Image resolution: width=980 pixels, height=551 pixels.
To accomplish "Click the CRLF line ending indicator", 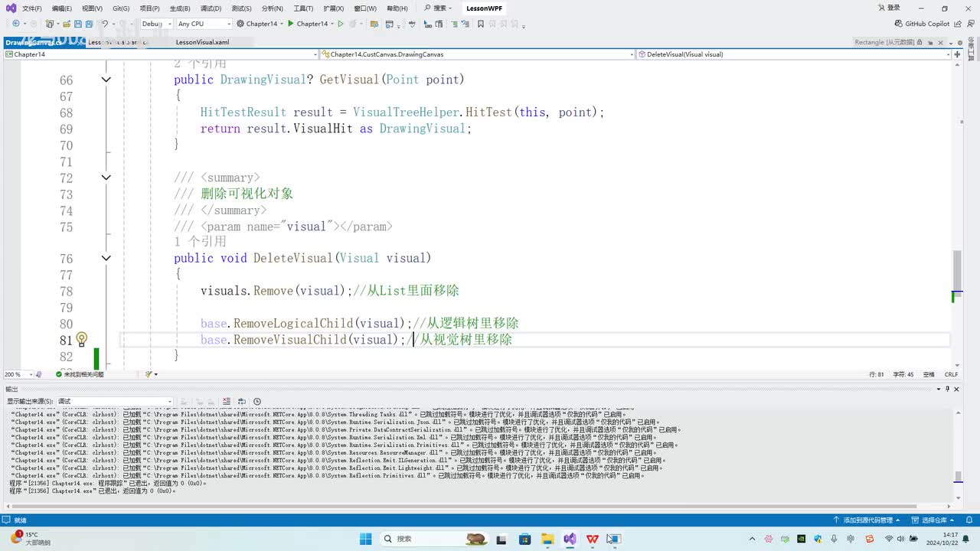I will coord(952,374).
